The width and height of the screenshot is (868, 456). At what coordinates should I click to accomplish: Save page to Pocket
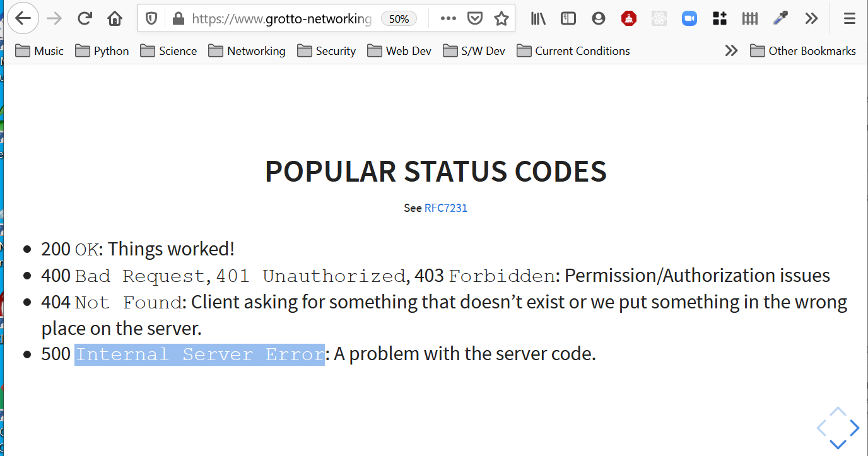475,19
